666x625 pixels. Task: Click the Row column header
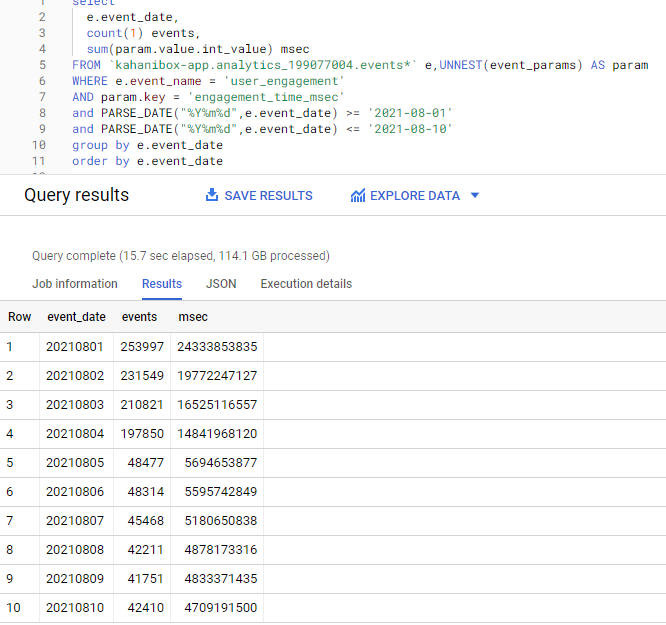[20, 317]
